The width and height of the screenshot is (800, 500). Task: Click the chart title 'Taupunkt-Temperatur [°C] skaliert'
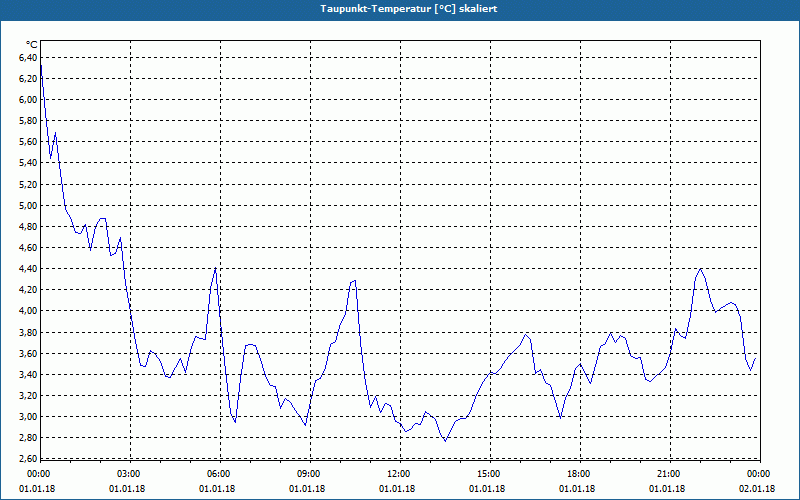(x=408, y=9)
